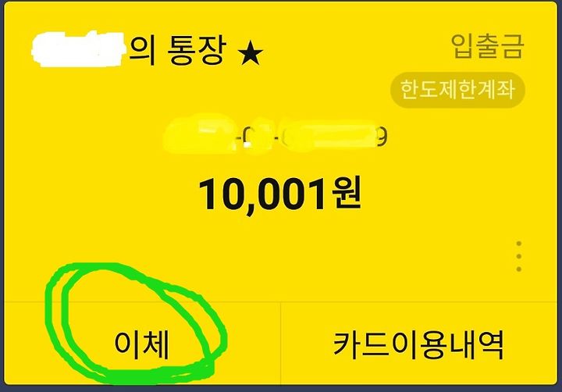Select the 입출금 account type label
Screen dimensions: 562x392
pos(487,46)
